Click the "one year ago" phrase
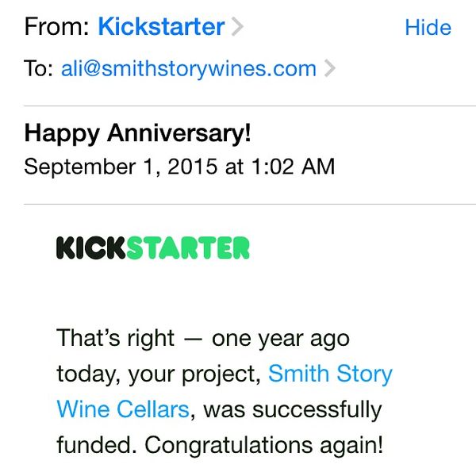 281,339
